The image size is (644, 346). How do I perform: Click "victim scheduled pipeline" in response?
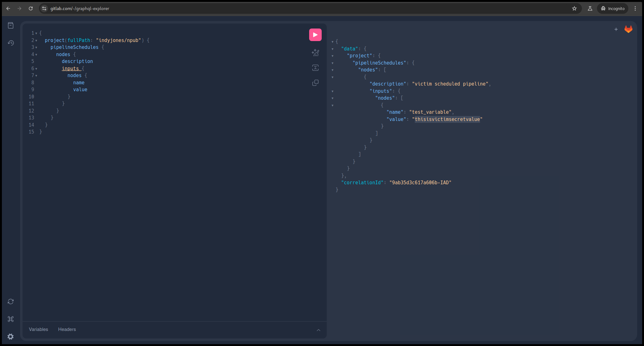click(x=450, y=84)
